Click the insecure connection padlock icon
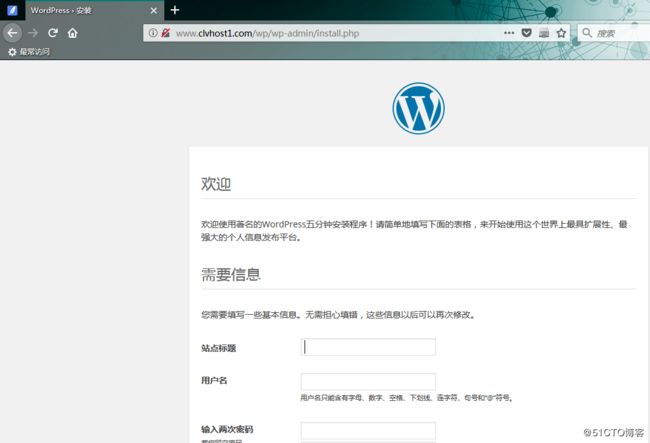Viewport: 650px width, 443px height. (165, 33)
